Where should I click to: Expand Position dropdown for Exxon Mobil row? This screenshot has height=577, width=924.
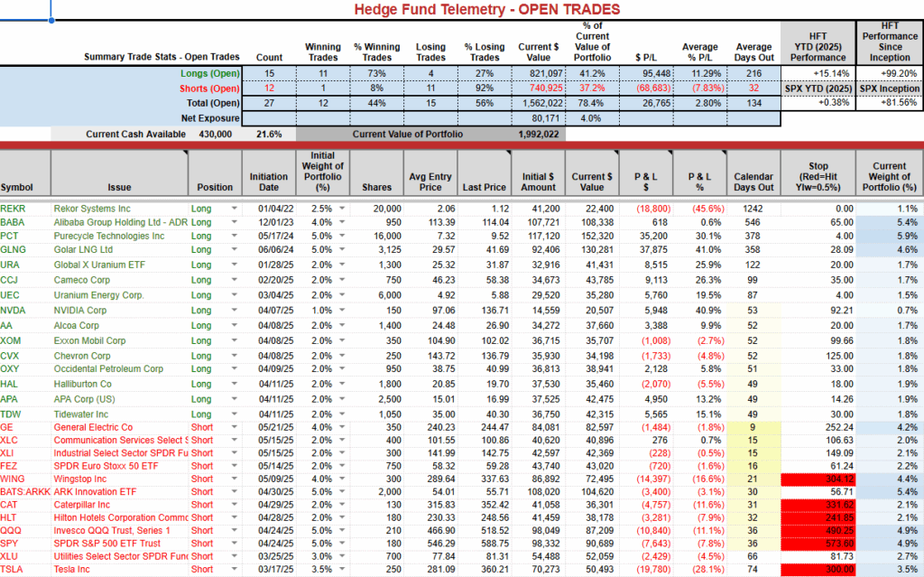(x=234, y=341)
